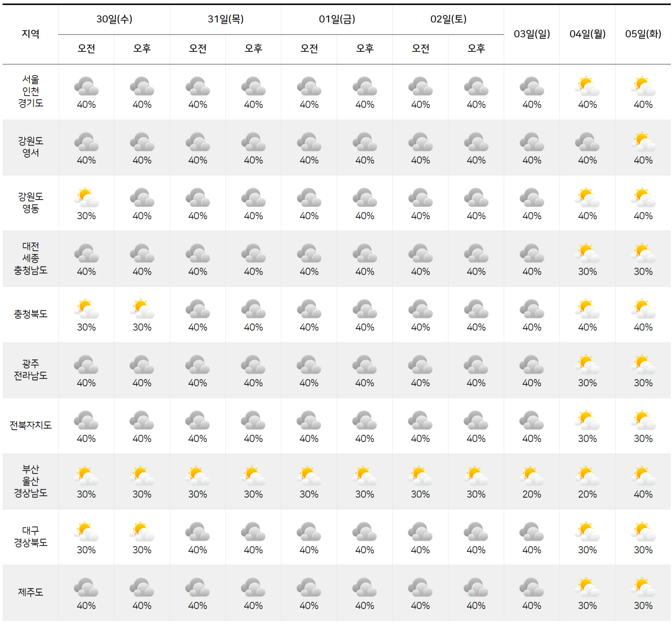Click the 대전 세종 충청남도 region label
Image resolution: width=672 pixels, height=624 pixels.
pos(30,258)
